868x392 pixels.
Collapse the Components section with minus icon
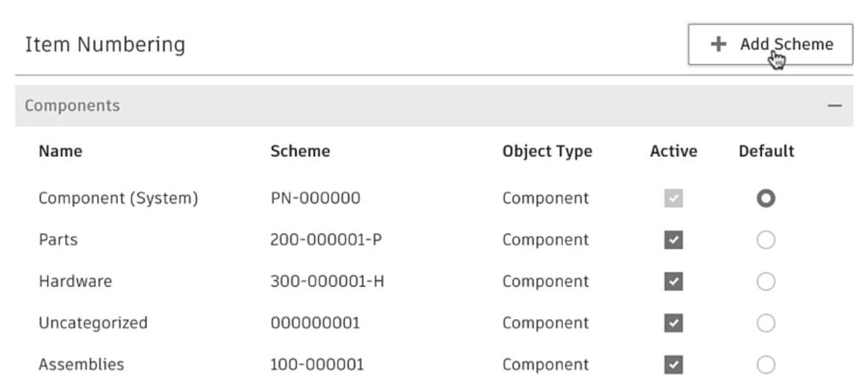click(835, 106)
